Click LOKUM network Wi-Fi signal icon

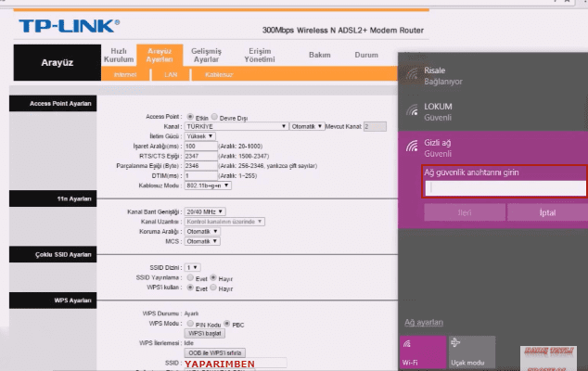412,110
